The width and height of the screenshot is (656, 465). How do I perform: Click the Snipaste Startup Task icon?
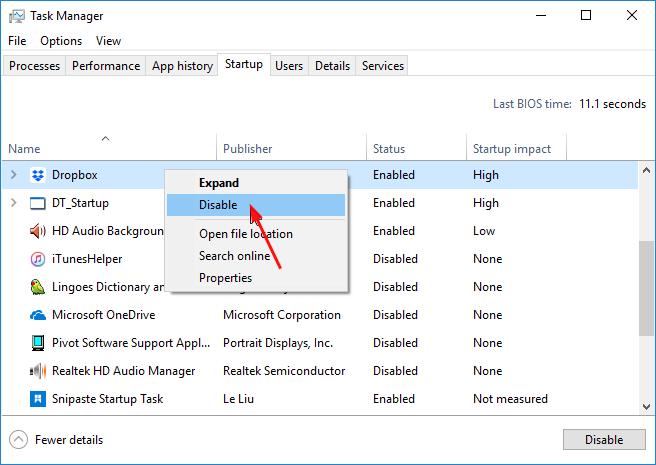point(38,399)
